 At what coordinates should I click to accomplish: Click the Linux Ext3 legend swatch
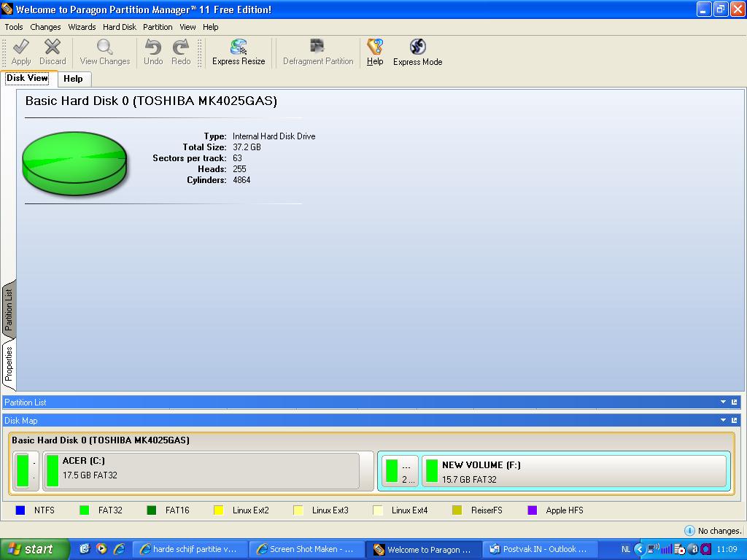tap(298, 510)
